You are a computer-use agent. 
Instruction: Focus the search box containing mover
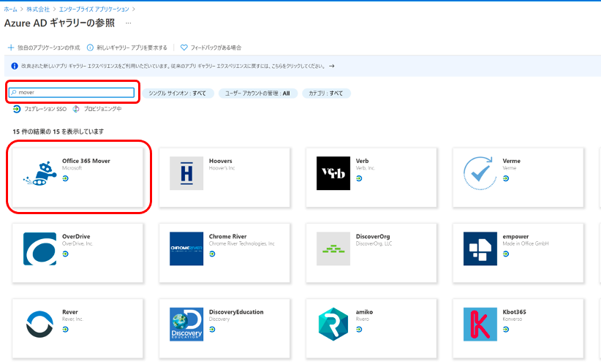click(x=72, y=92)
